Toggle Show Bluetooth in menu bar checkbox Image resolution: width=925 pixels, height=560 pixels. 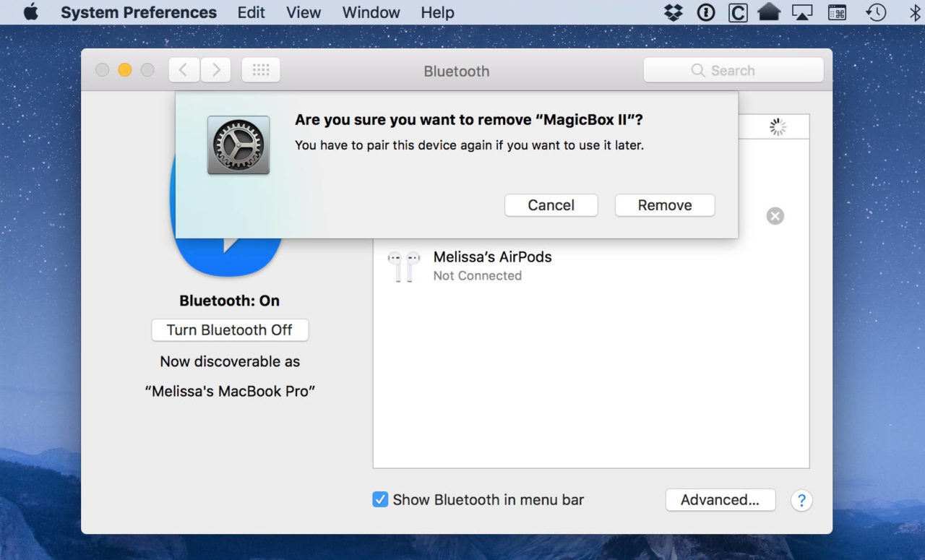(380, 499)
